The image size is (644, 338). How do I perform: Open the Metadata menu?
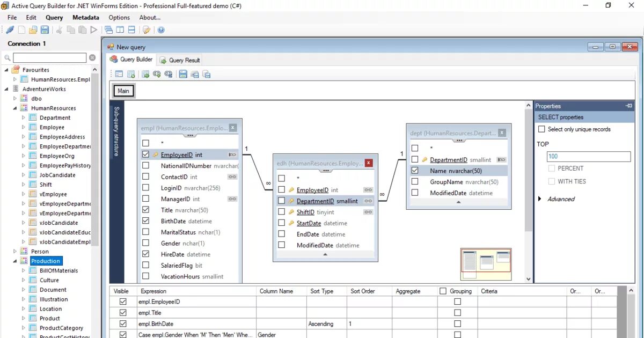(x=86, y=18)
